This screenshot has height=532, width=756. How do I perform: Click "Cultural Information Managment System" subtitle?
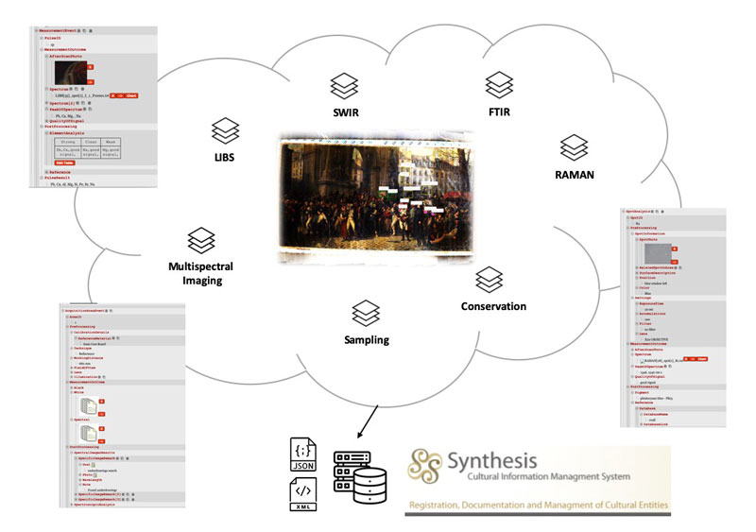[x=549, y=476]
